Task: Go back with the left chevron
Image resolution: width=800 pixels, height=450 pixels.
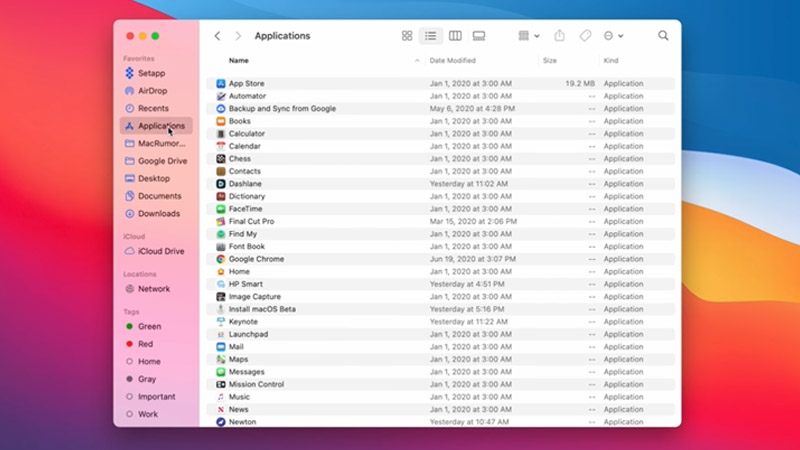Action: pos(218,36)
